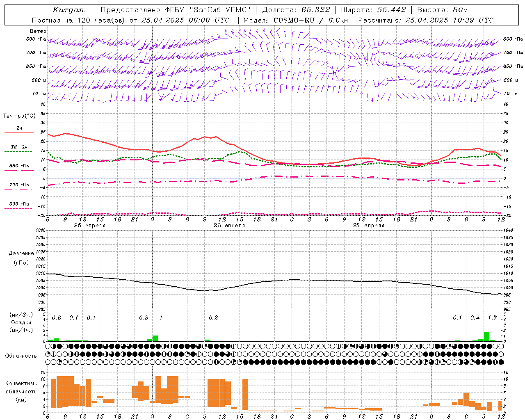Click the "27 апреля" date label
The image size is (525, 420).
pyautogui.click(x=369, y=226)
